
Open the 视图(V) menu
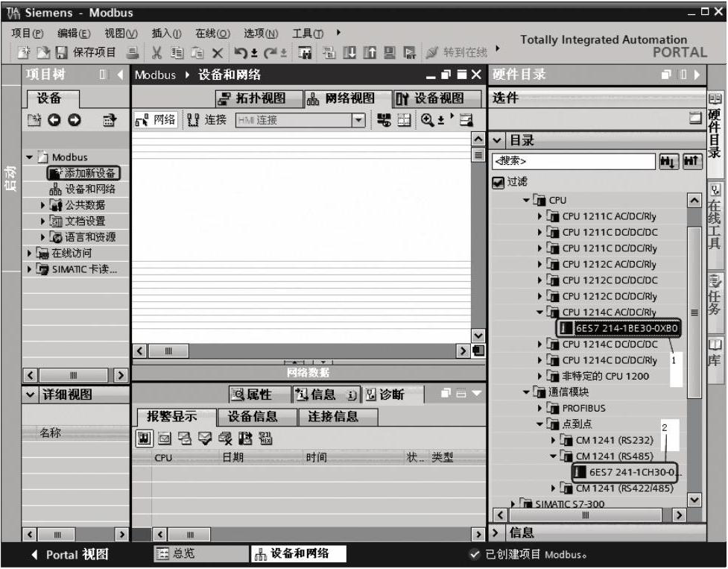[x=121, y=34]
